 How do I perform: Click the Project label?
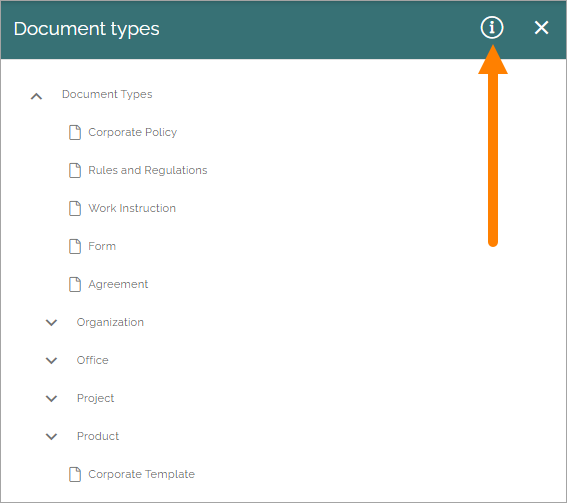click(95, 398)
